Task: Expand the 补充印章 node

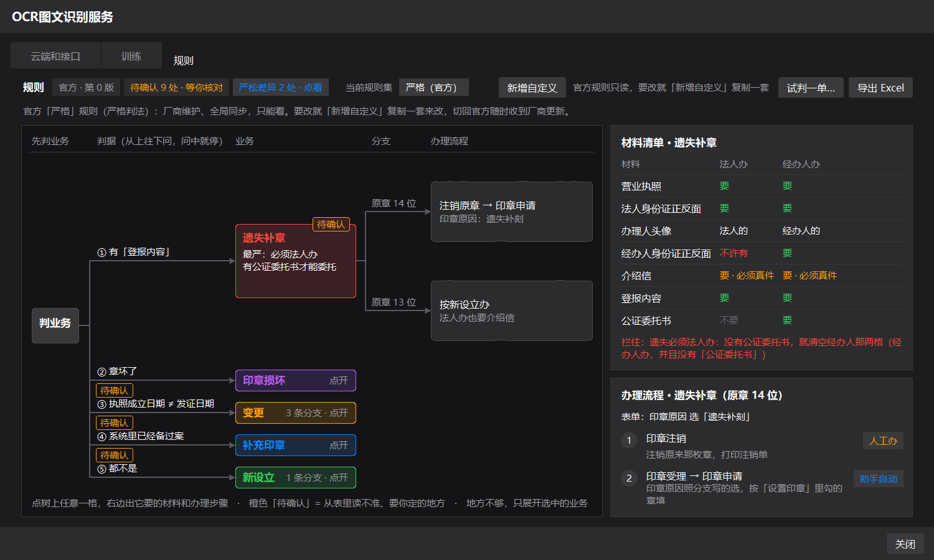Action: pyautogui.click(x=296, y=445)
